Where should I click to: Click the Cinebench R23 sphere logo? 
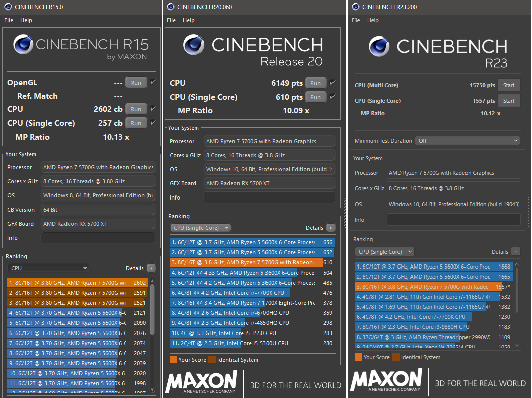379,46
